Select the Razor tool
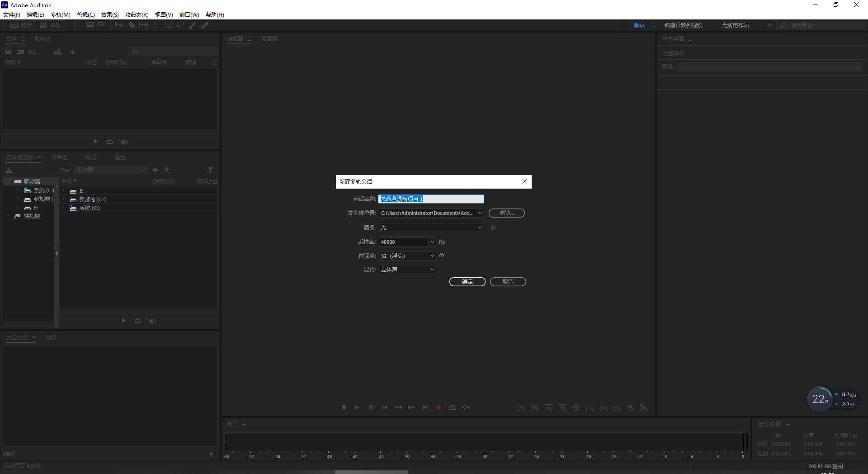This screenshot has width=868, height=474. click(x=132, y=25)
